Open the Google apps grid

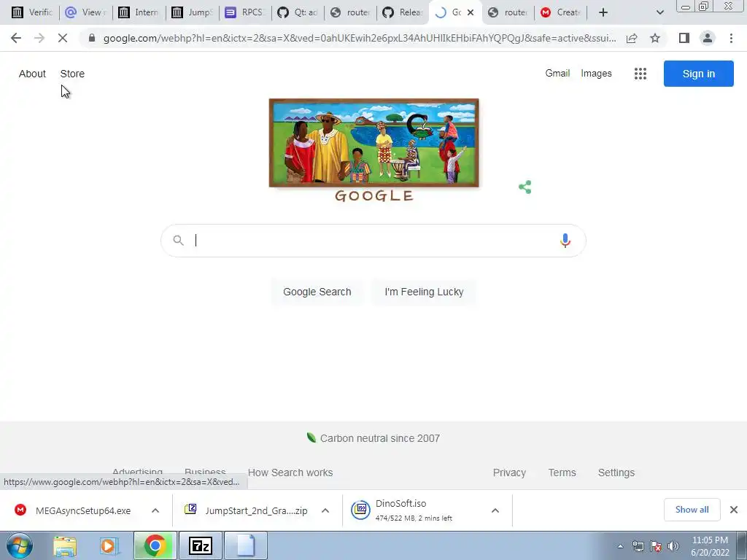640,74
